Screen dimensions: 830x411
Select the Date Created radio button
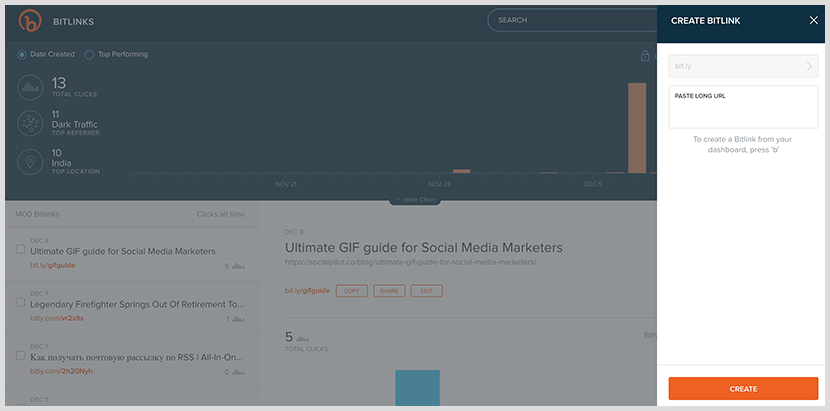(22, 54)
